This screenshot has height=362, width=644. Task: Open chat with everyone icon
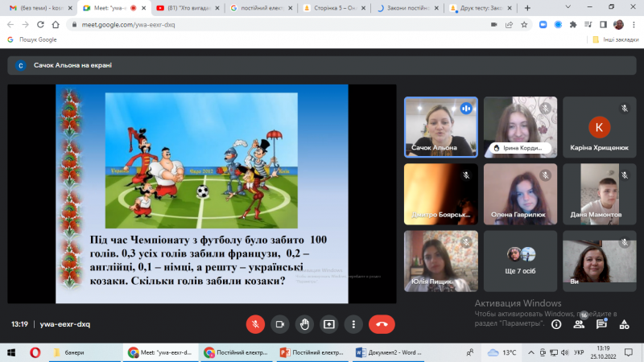coord(601,324)
